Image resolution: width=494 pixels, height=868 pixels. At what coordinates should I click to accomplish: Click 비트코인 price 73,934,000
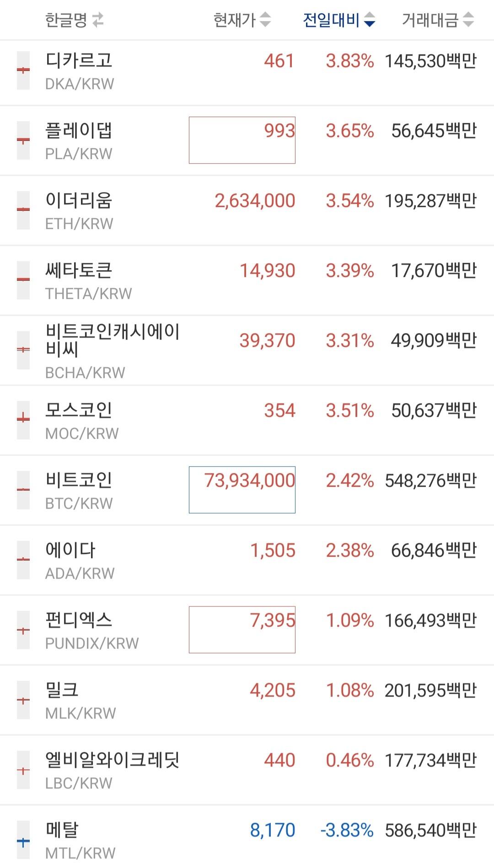click(x=250, y=480)
